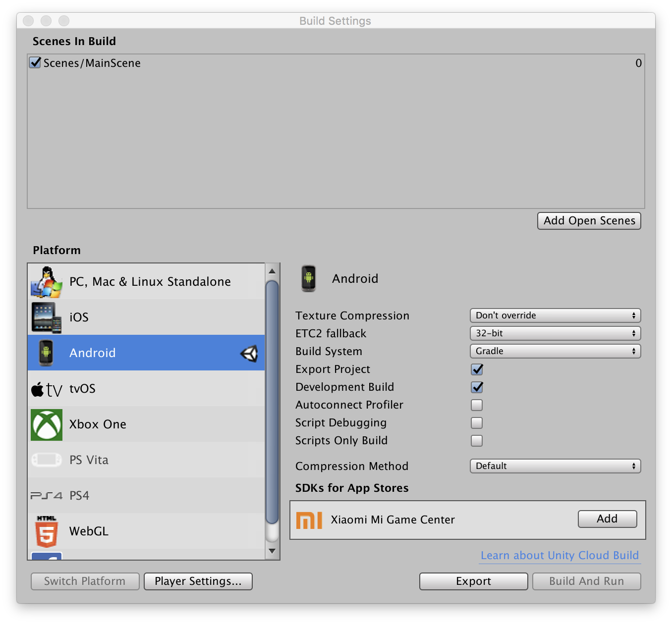Select the PS4 platform icon
The width and height of the screenshot is (672, 624).
point(46,495)
